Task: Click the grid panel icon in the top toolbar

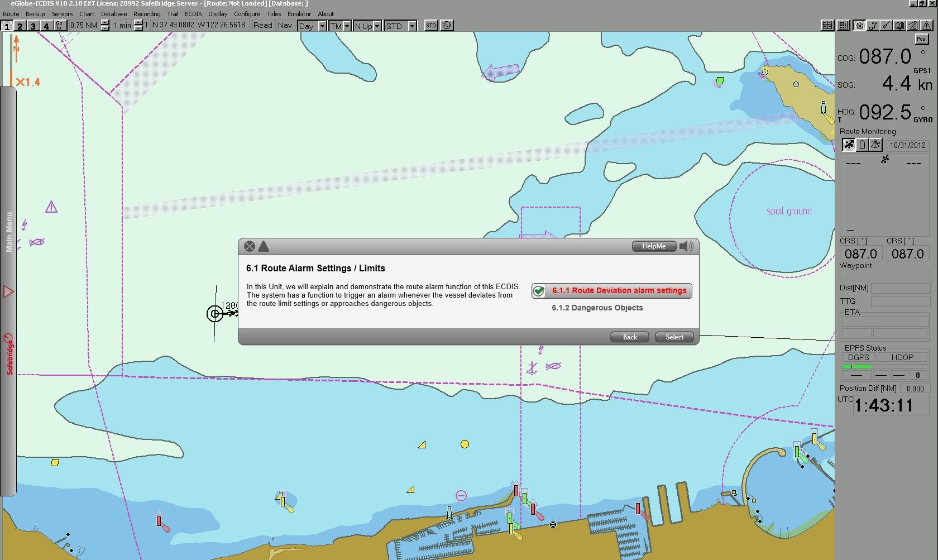Action: click(843, 26)
